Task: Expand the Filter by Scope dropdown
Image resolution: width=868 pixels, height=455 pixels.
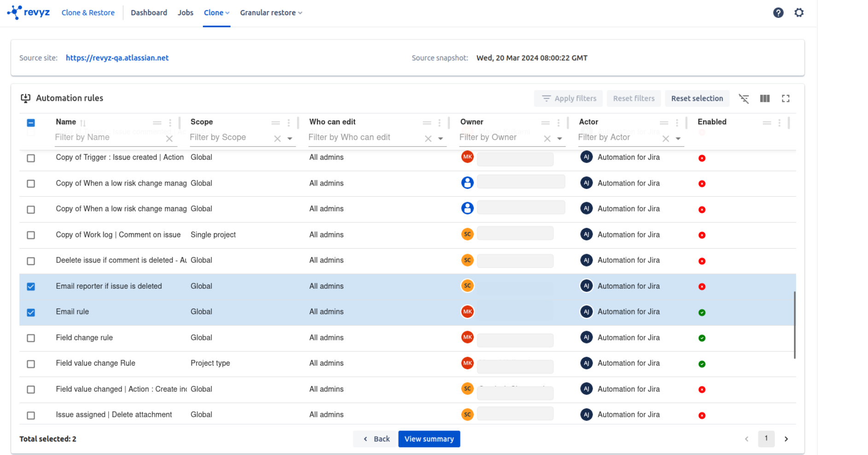Action: point(290,139)
